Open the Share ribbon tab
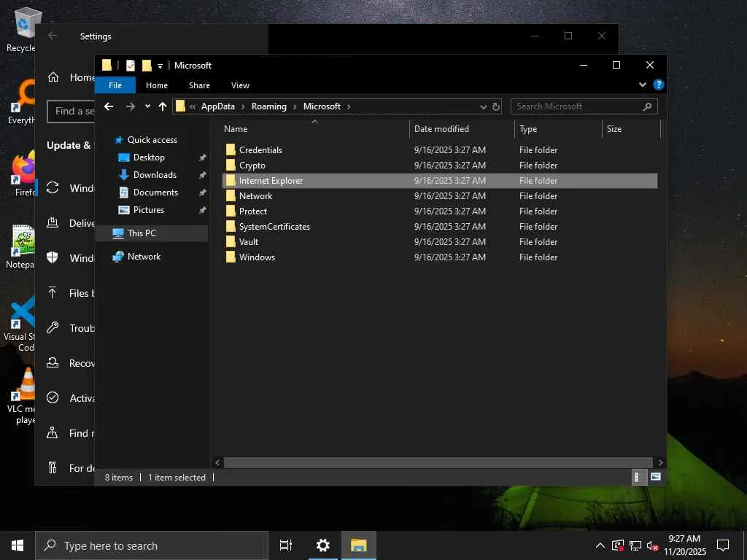This screenshot has height=560, width=747. point(199,85)
